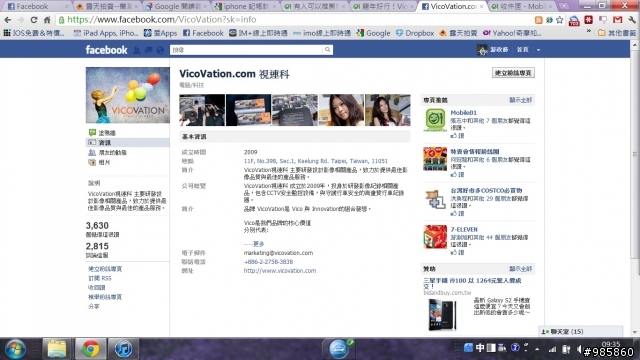Open the Facebook bookmark in bookmarks bar

[203, 33]
